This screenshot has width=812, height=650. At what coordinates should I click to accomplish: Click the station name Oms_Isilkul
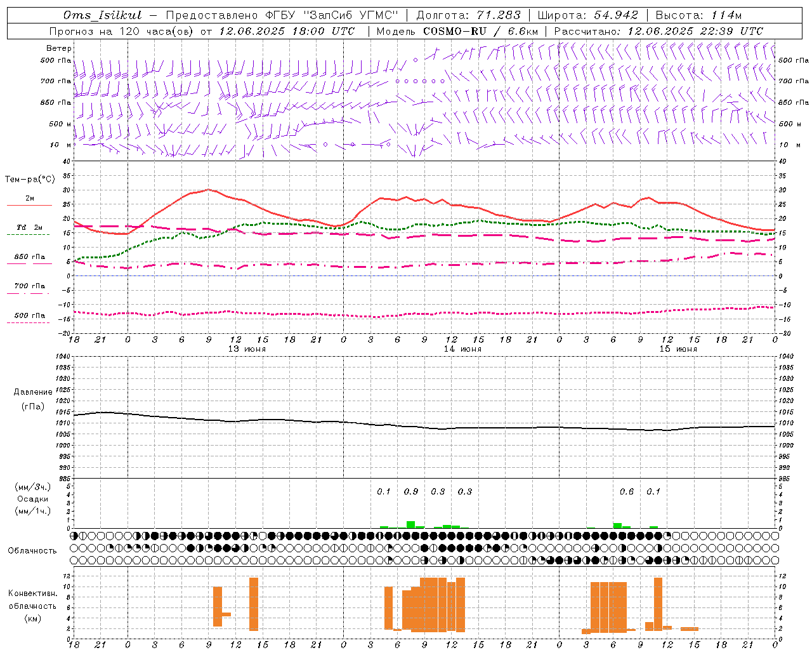click(x=102, y=15)
